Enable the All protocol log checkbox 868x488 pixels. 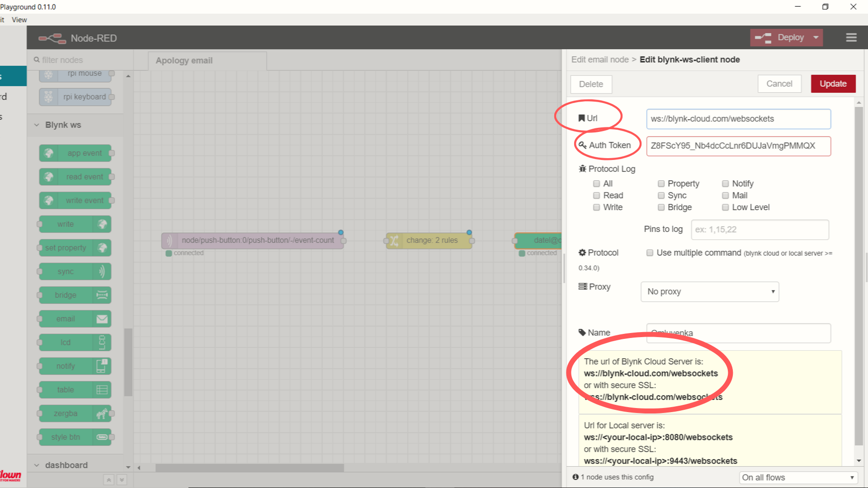click(596, 183)
